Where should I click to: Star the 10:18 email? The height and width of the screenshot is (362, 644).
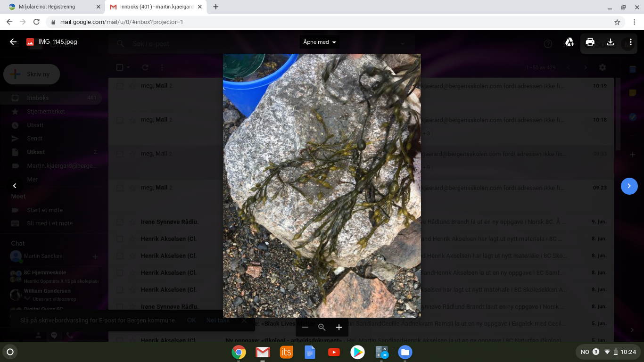coord(132,120)
